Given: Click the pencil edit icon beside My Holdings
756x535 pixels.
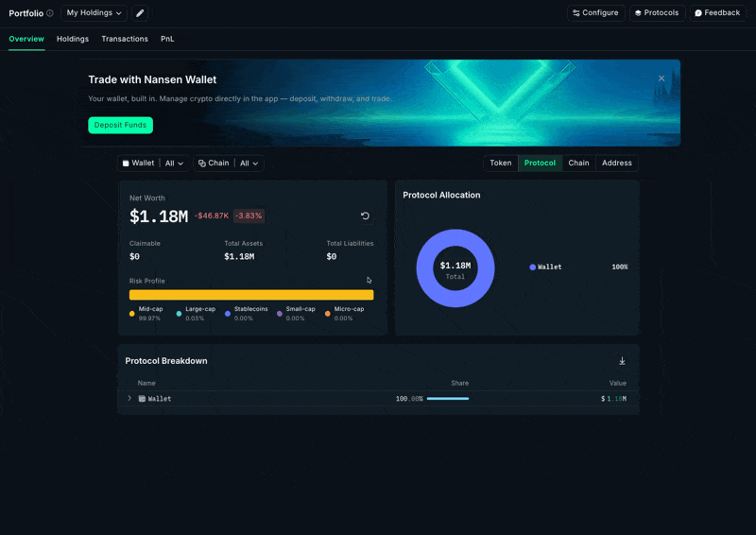Looking at the screenshot, I should tap(140, 13).
